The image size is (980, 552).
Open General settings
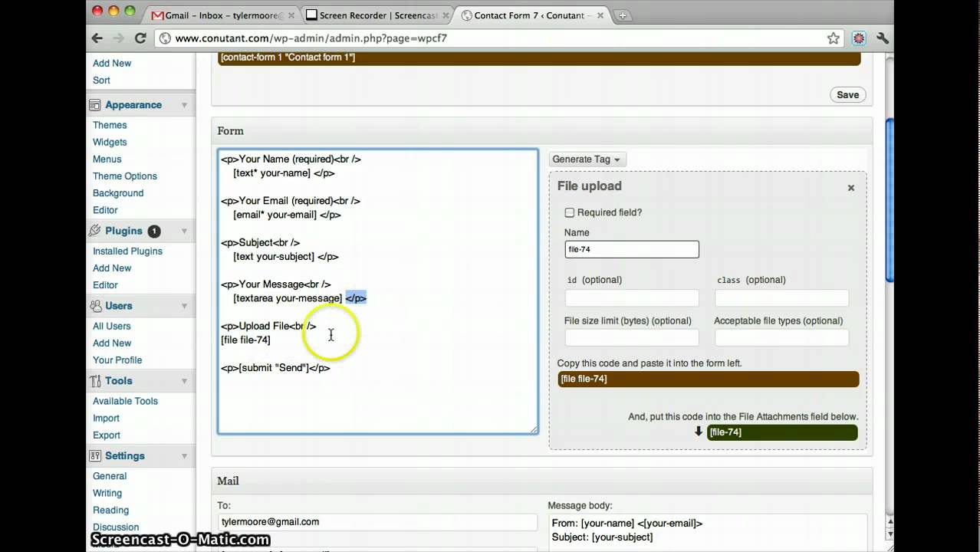pyautogui.click(x=110, y=476)
